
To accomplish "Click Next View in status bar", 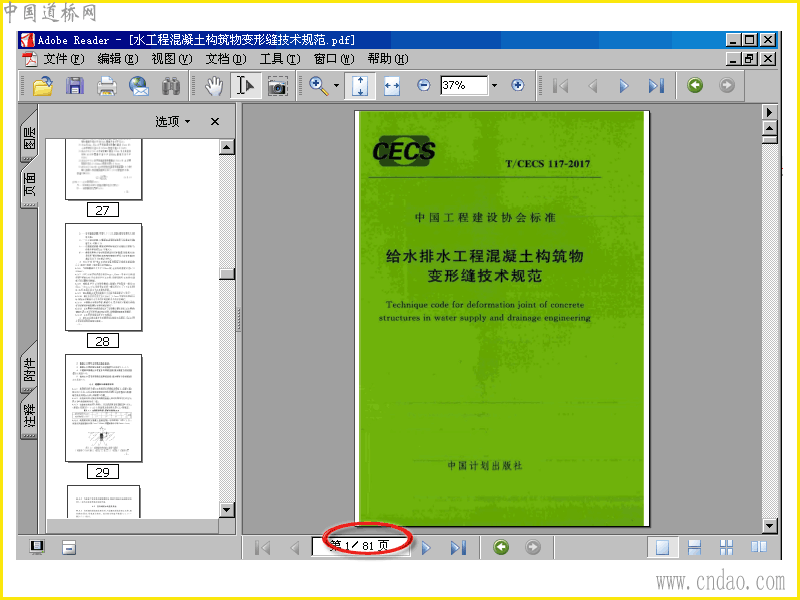I will pyautogui.click(x=533, y=547).
